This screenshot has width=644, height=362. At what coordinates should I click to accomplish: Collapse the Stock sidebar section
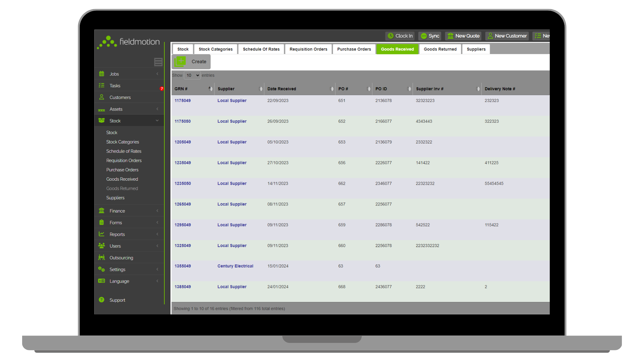pos(157,120)
